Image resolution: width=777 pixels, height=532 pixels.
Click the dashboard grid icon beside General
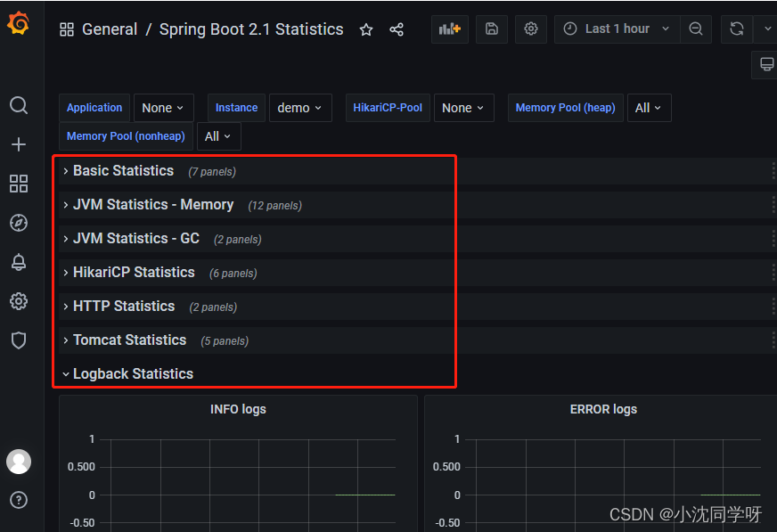click(67, 29)
